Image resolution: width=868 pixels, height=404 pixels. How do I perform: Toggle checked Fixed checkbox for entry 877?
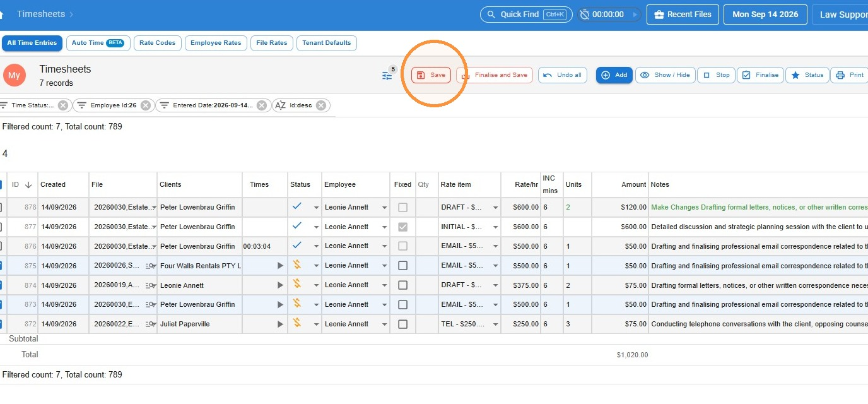point(402,227)
